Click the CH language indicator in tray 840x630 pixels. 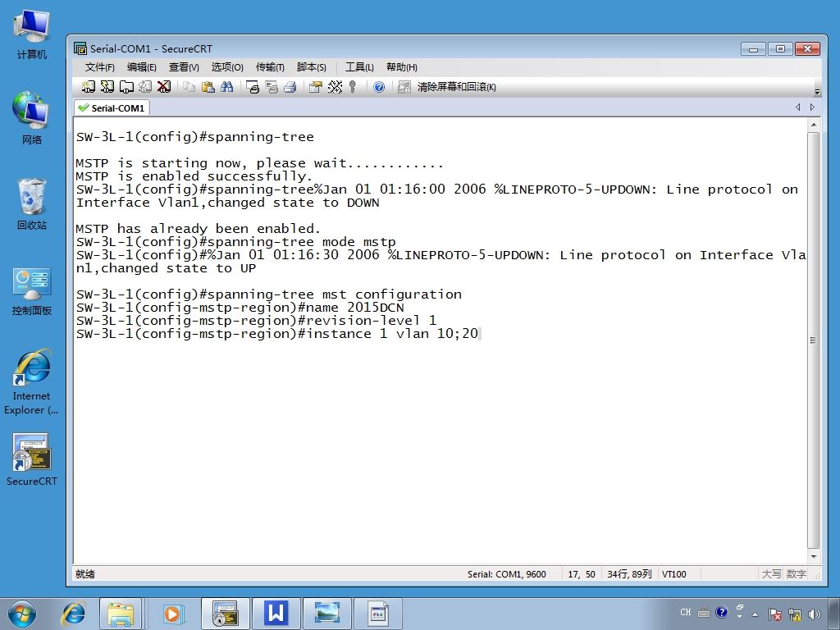click(686, 612)
